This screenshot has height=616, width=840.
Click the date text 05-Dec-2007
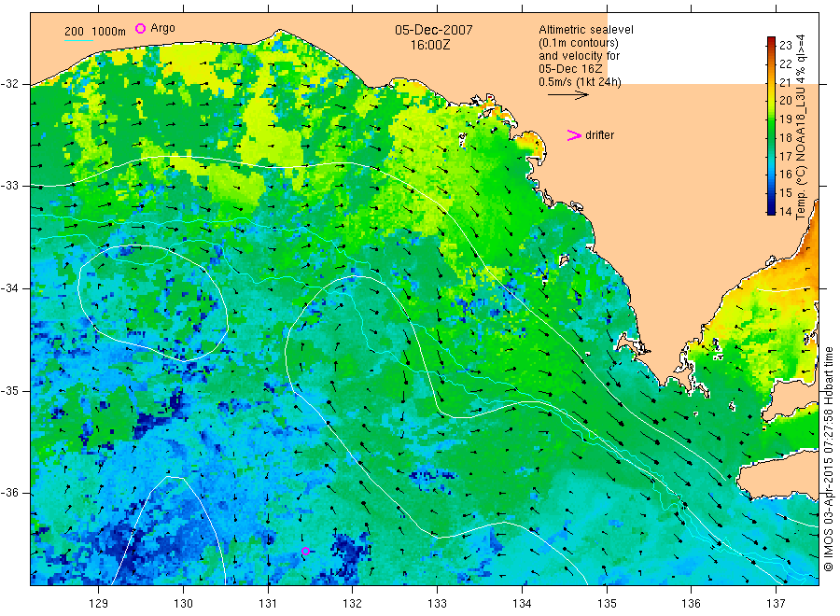click(434, 30)
